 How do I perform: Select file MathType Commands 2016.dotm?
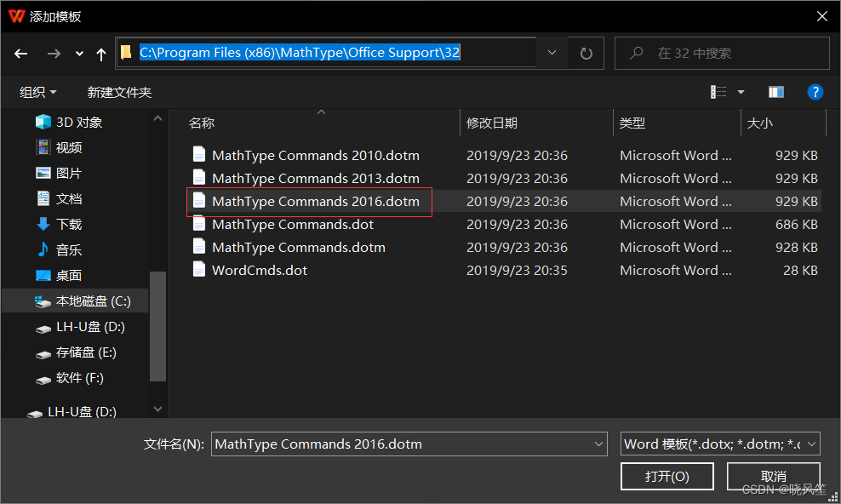(315, 202)
